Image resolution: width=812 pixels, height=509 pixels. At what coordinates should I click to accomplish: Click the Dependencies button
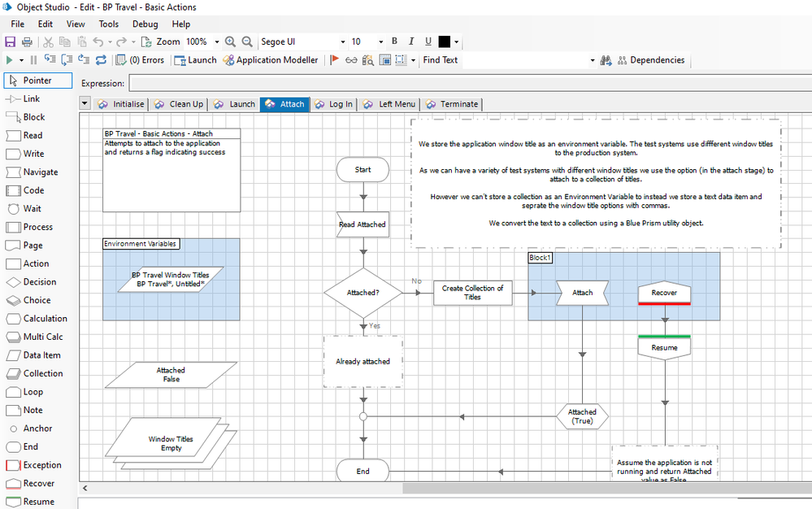click(651, 60)
